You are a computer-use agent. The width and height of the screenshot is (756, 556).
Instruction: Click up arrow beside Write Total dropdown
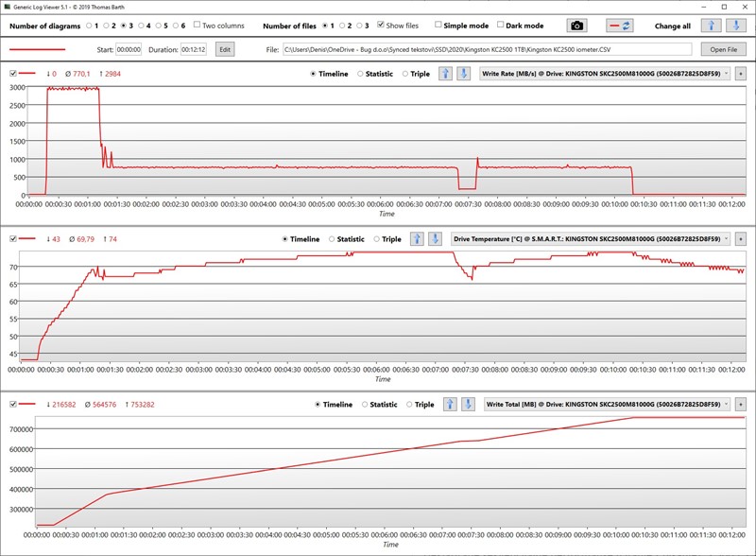pos(449,404)
